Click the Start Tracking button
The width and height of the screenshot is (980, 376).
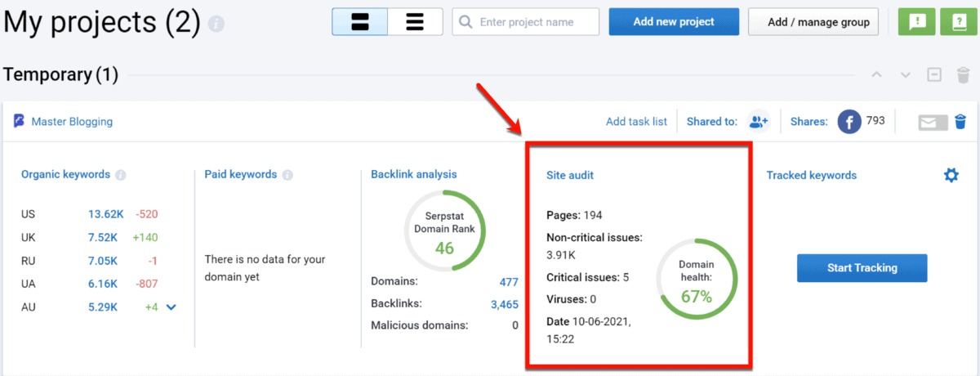pyautogui.click(x=862, y=267)
